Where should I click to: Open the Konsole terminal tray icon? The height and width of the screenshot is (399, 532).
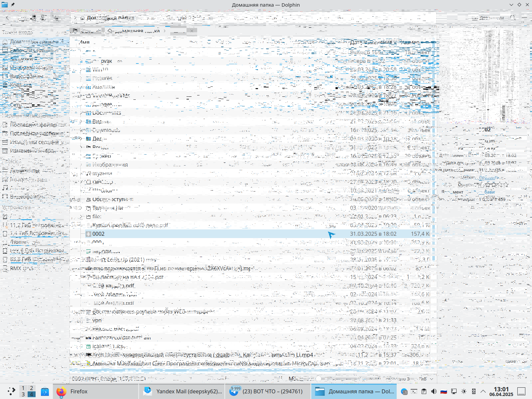point(414,391)
